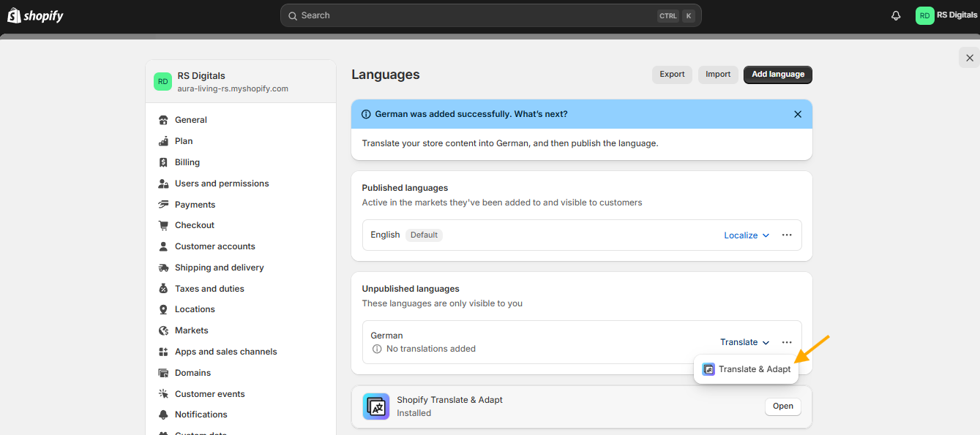Image resolution: width=980 pixels, height=435 pixels.
Task: Focus the Search field in top bar
Action: (x=490, y=15)
